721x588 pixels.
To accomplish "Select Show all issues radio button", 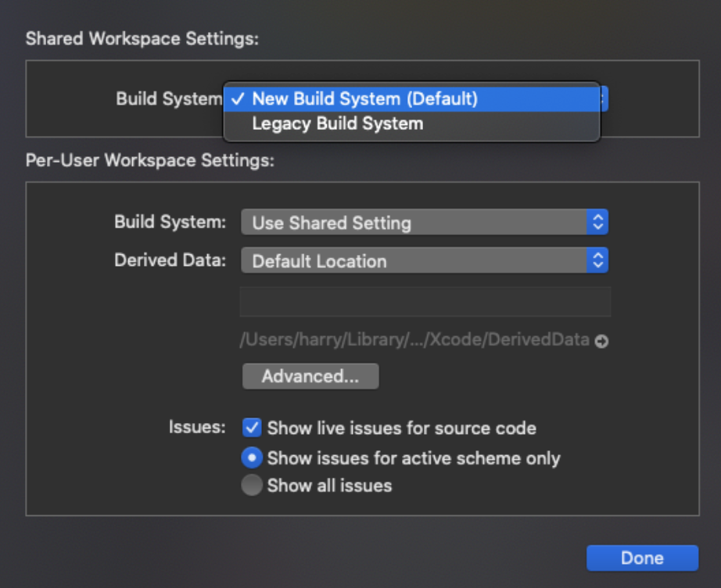I will (252, 486).
